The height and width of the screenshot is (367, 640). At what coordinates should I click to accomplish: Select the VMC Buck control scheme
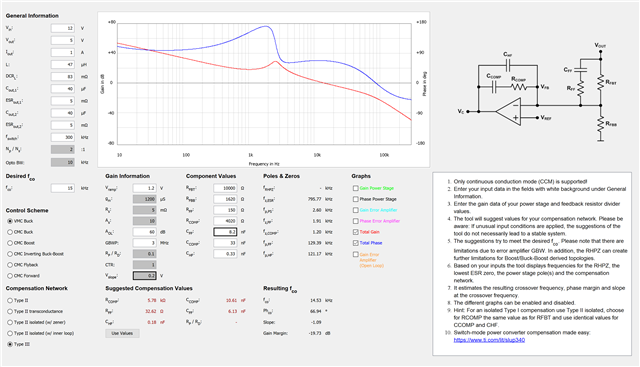tap(10, 221)
